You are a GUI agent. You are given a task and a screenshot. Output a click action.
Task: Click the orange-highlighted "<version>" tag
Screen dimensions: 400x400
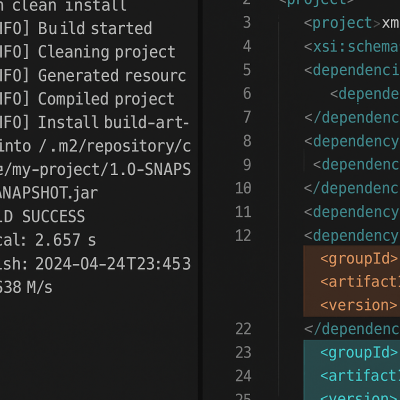[x=359, y=305]
